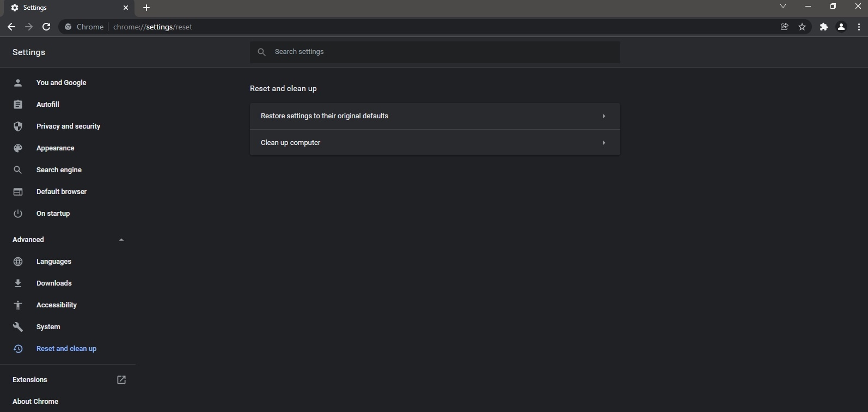Screen dimensions: 868x412
Task: Click the You and Google person icon
Action: tap(18, 83)
